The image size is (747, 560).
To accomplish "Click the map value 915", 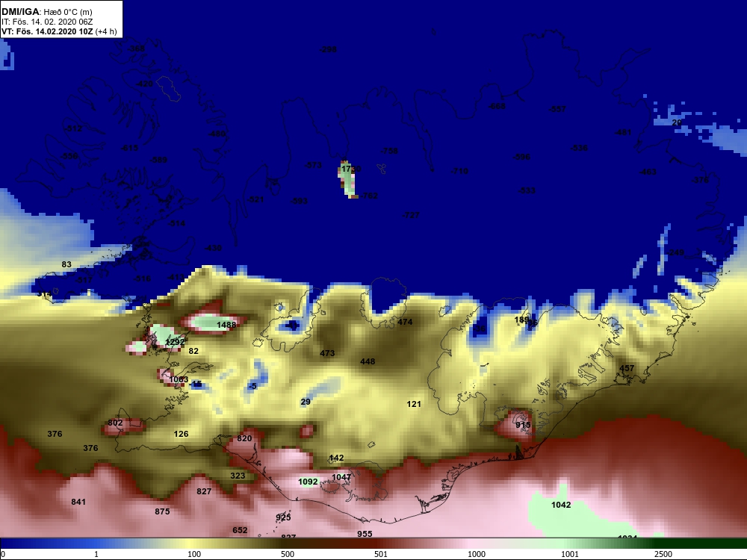I will (x=523, y=425).
